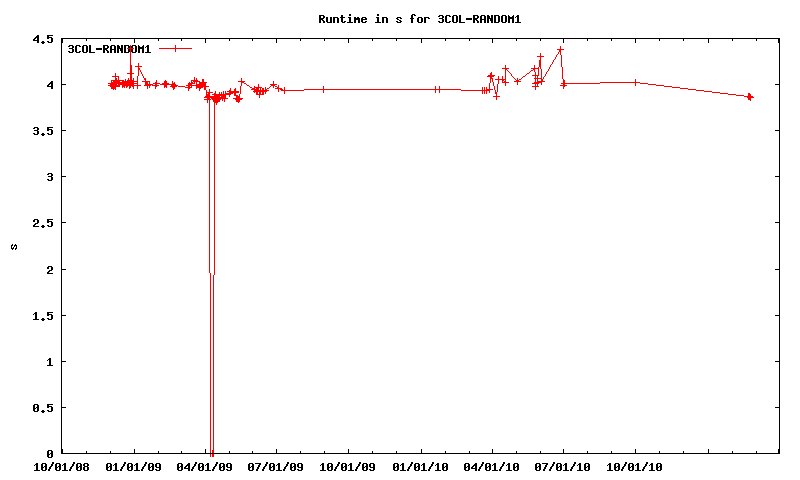This screenshot has height=480, width=800.
Task: Click the data point that drops to zero
Action: (x=211, y=452)
